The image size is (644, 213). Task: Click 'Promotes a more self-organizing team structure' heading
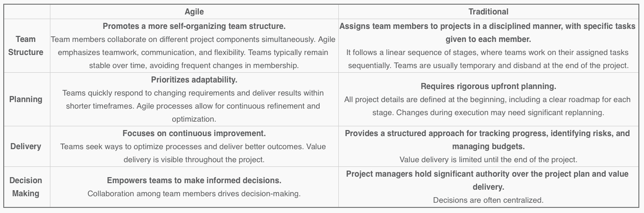[194, 26]
